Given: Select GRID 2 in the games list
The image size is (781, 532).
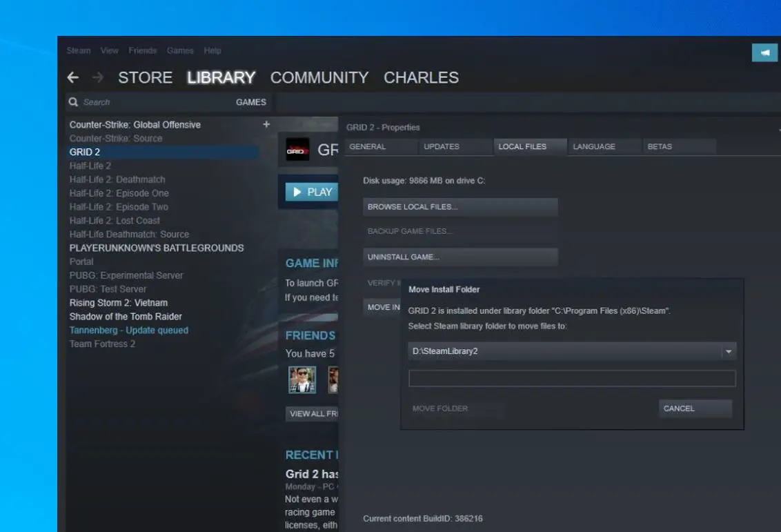Looking at the screenshot, I should click(162, 152).
